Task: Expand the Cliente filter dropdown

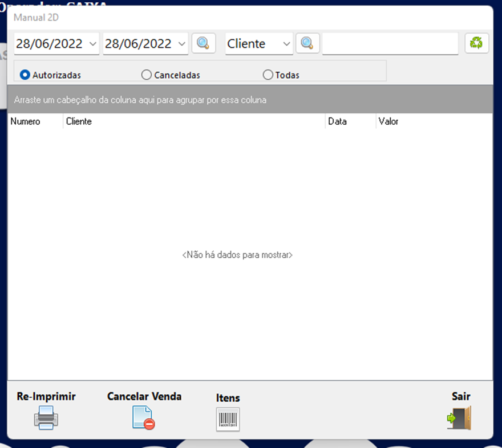Action: tap(286, 43)
